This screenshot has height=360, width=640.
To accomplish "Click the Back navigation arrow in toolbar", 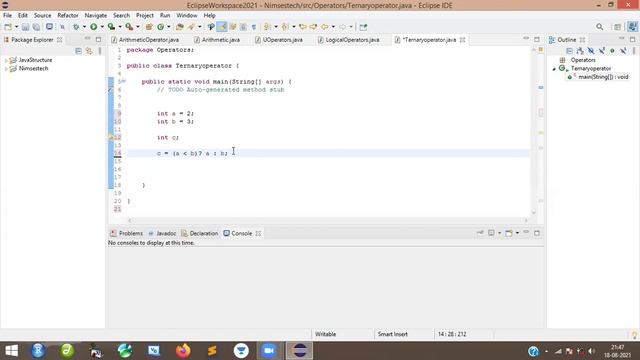I will (324, 27).
